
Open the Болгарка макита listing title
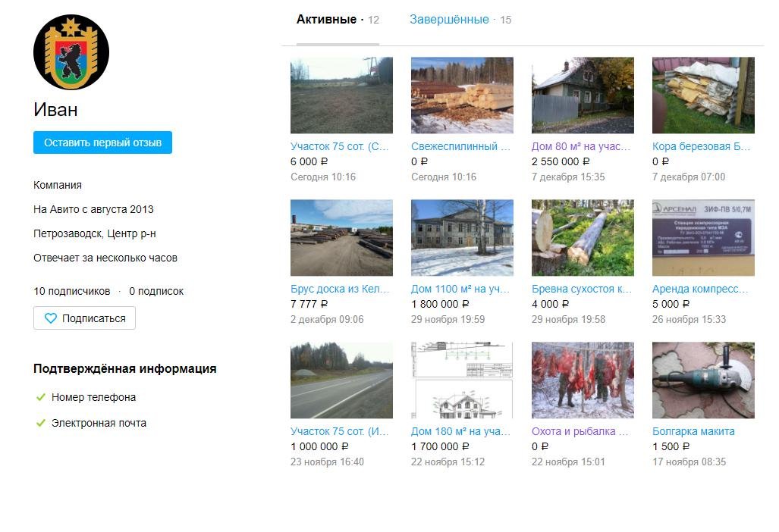click(x=693, y=431)
